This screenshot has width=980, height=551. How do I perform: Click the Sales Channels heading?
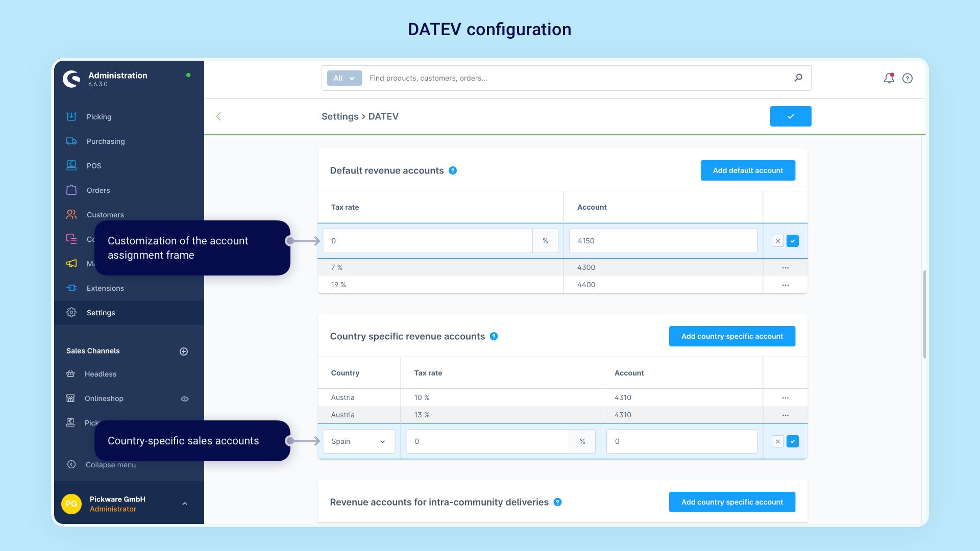click(x=93, y=351)
